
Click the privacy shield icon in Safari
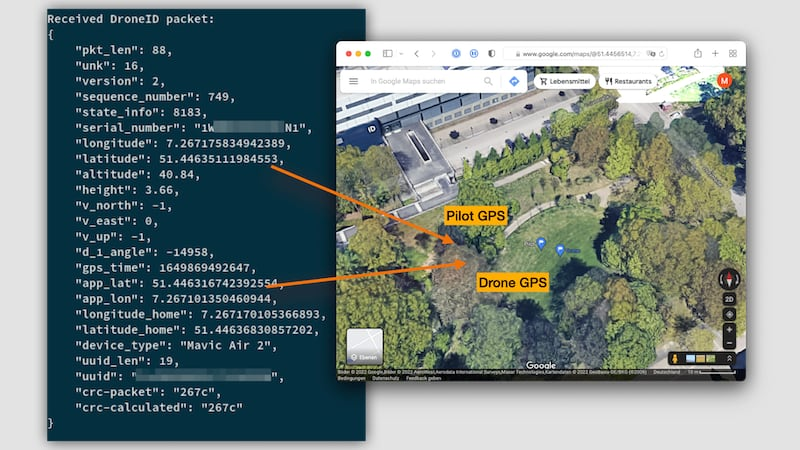pyautogui.click(x=491, y=54)
